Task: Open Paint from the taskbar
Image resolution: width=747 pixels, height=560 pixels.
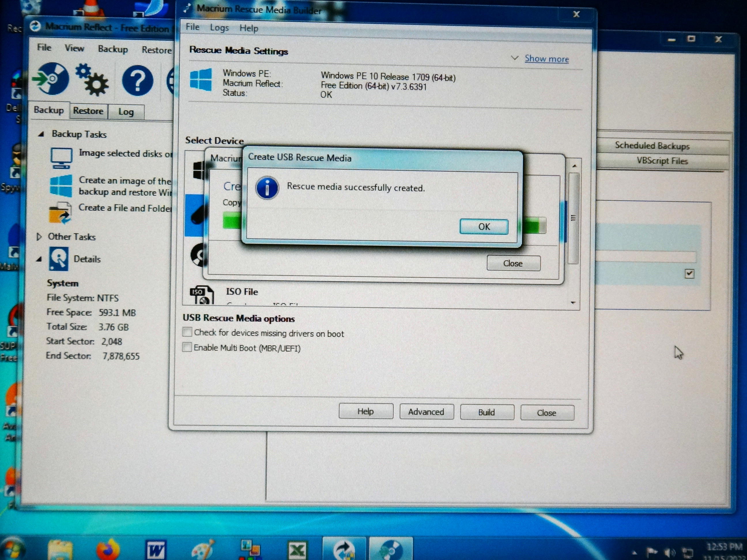Action: click(x=202, y=550)
